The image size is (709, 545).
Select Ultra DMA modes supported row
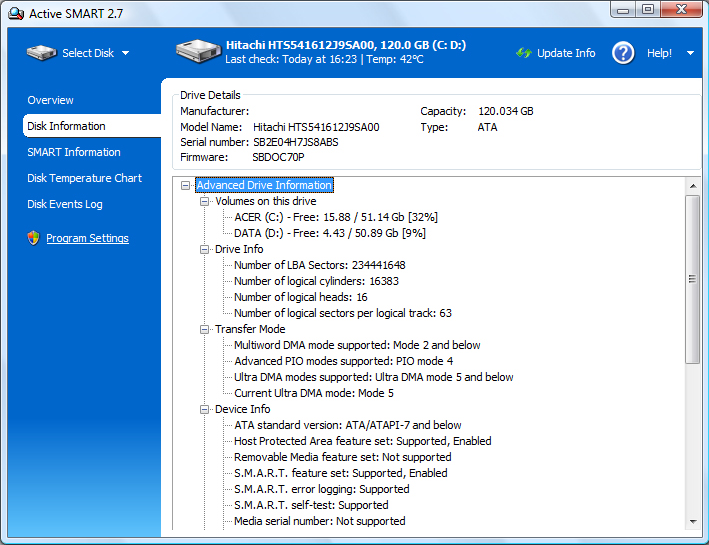tap(373, 377)
